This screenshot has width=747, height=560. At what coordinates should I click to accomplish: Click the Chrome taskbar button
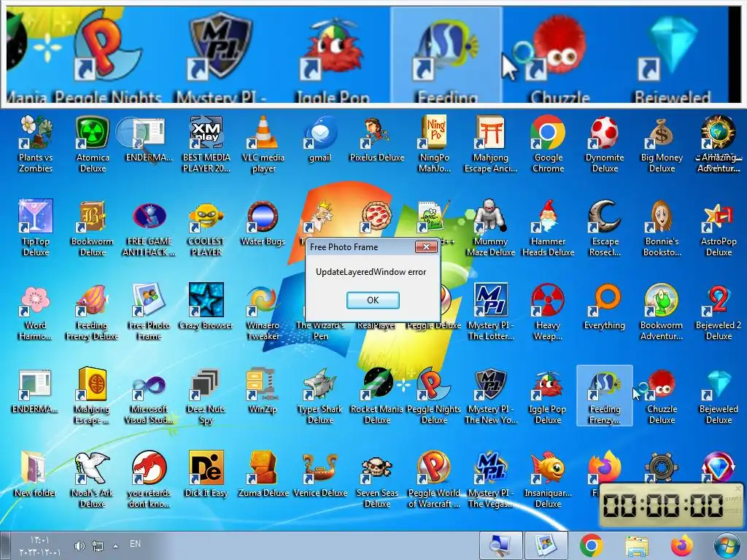(x=591, y=545)
